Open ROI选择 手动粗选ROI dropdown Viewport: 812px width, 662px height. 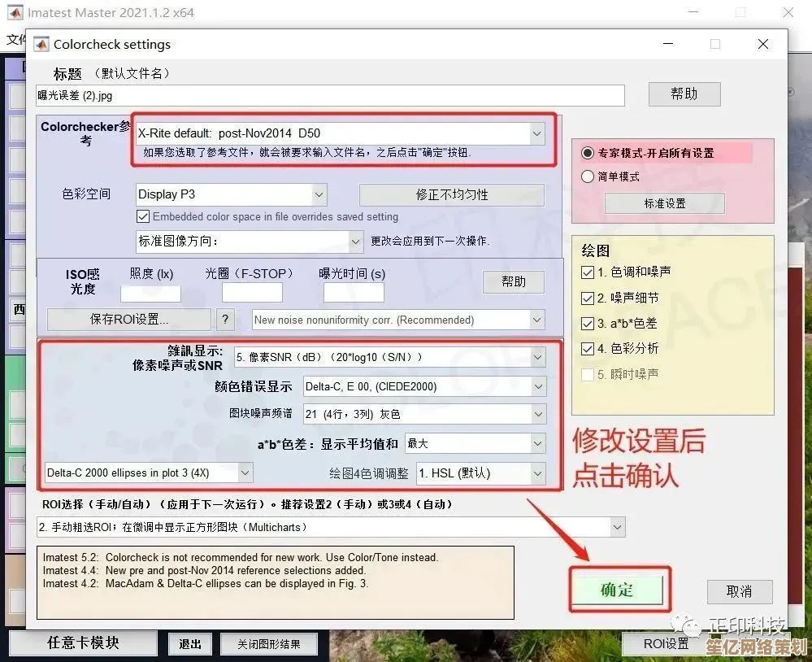coord(331,527)
